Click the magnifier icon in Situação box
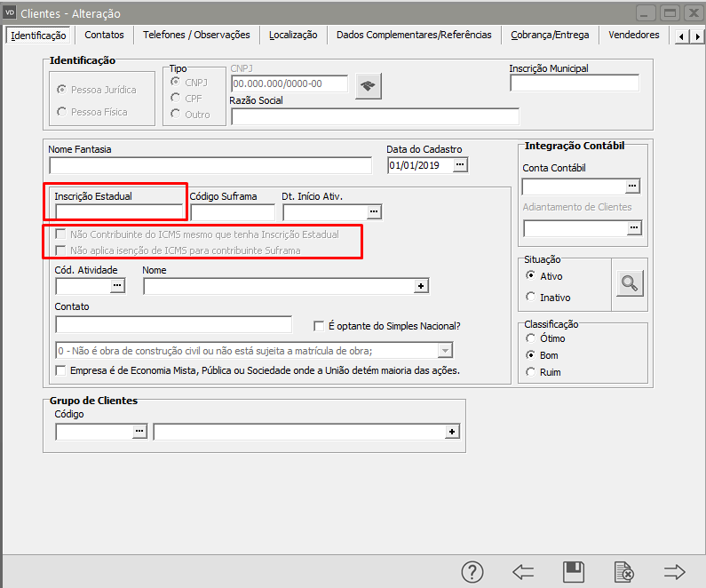Viewport: 706px width, 588px height. pos(630,284)
